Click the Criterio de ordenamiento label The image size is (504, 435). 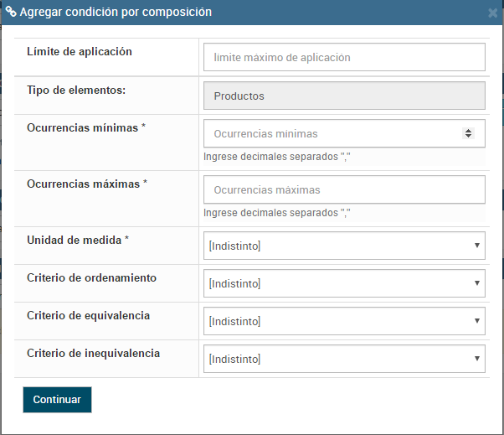coord(91,277)
